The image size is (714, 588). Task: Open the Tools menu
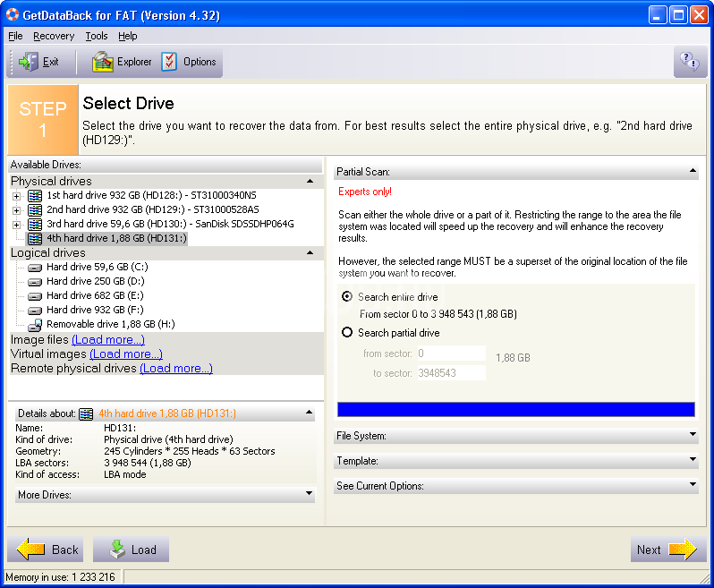tap(97, 36)
